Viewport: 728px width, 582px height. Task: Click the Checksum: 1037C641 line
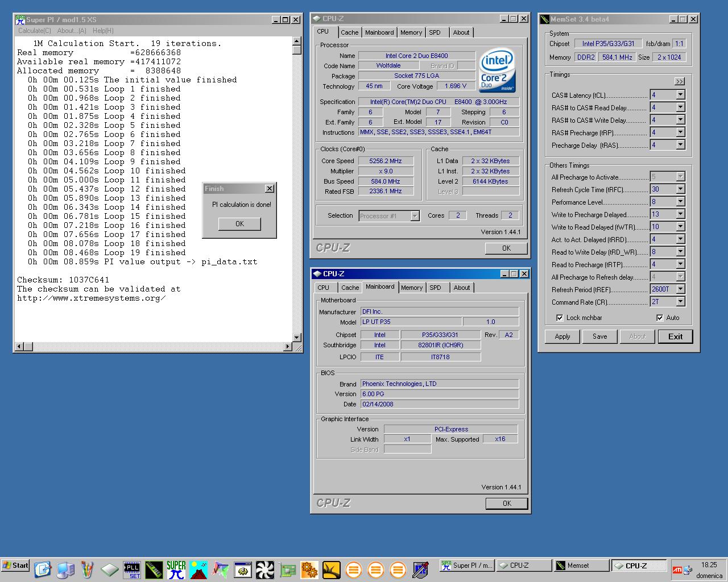point(63,280)
